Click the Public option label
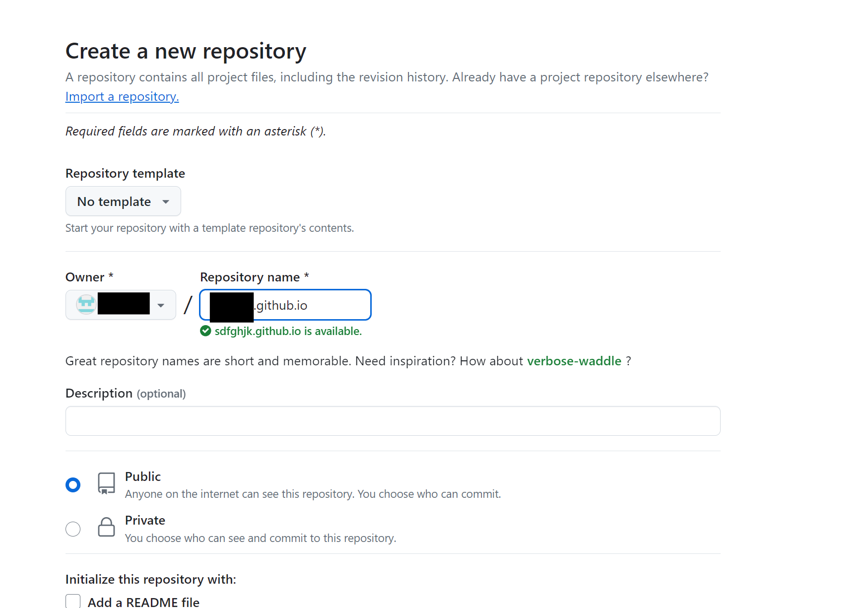This screenshot has width=868, height=608. [143, 476]
